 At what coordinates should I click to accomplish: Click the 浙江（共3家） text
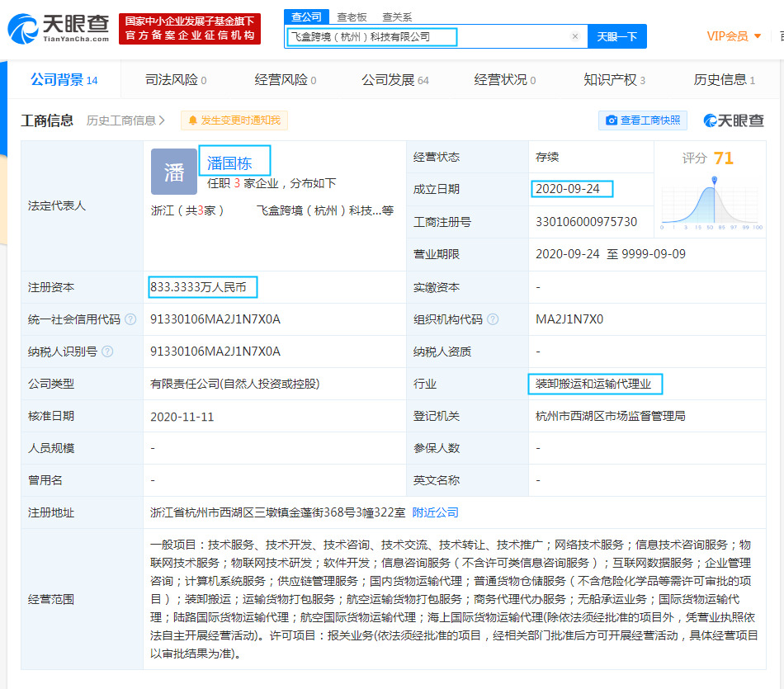click(187, 210)
